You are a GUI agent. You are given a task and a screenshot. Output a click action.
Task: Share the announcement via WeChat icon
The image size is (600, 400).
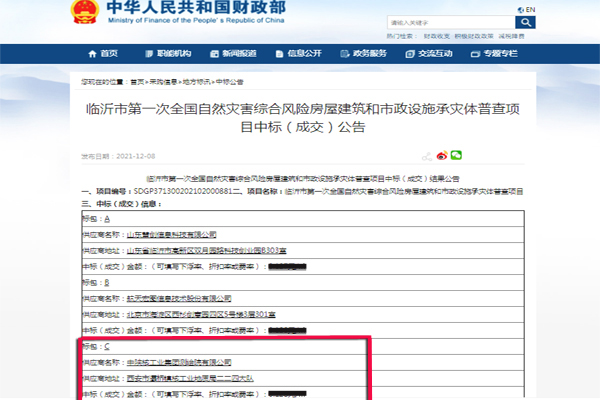point(456,156)
